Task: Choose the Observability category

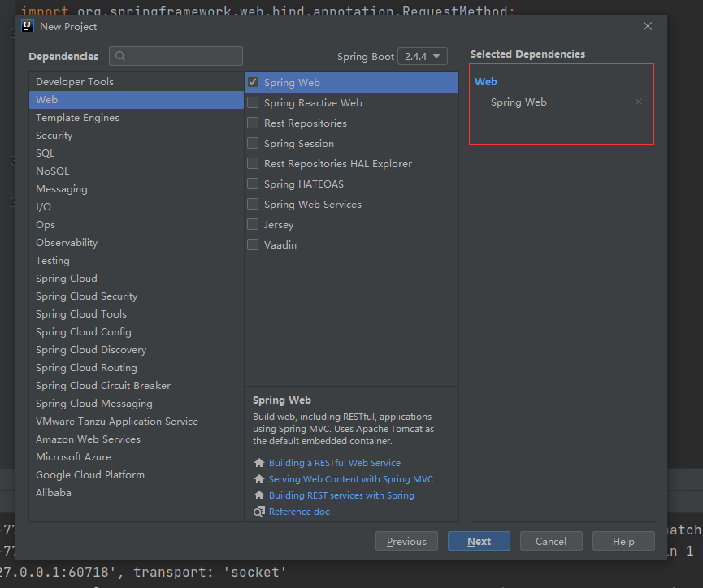Action: [137, 243]
